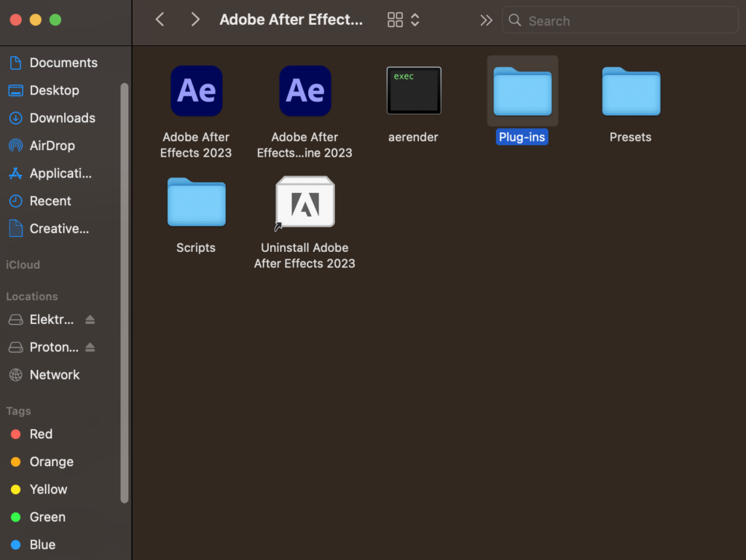Select the aerender exec file icon

click(413, 91)
